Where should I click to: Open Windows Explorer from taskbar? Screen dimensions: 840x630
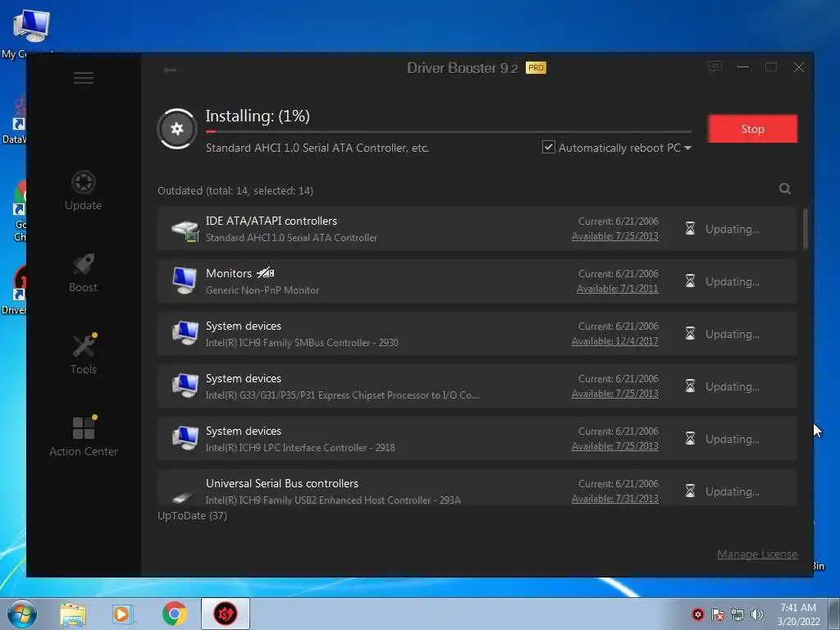click(72, 614)
